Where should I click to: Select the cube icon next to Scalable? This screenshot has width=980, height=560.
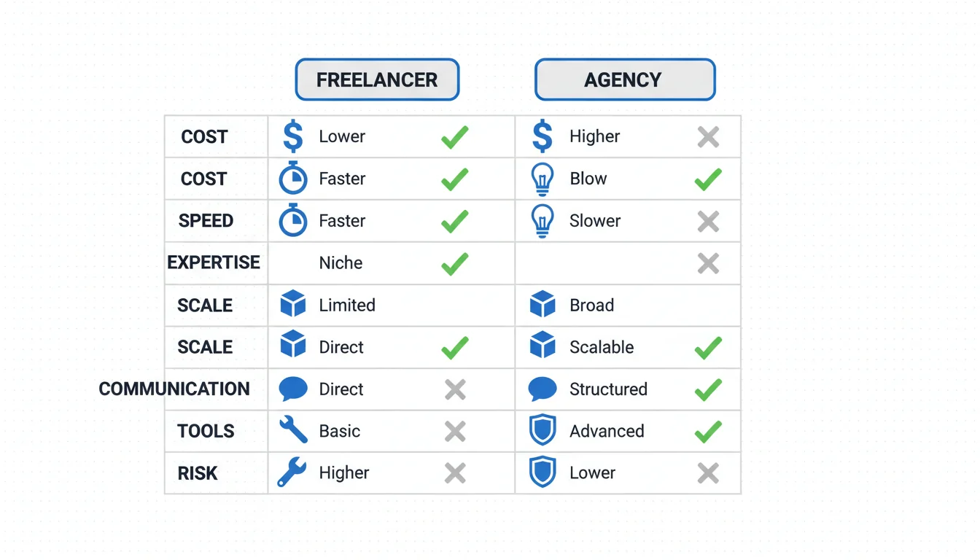click(542, 347)
